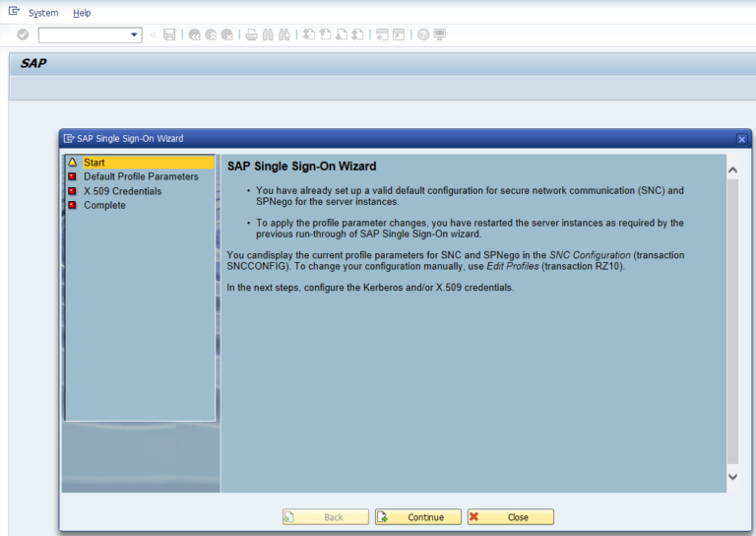This screenshot has width=756, height=536.
Task: Click the scroll down arrow in wizard text
Action: [732, 477]
